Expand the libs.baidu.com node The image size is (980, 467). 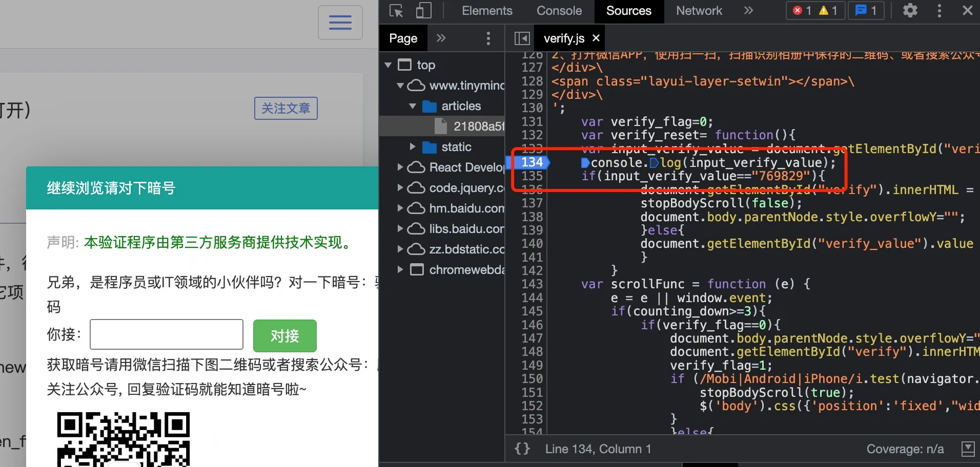coord(400,229)
